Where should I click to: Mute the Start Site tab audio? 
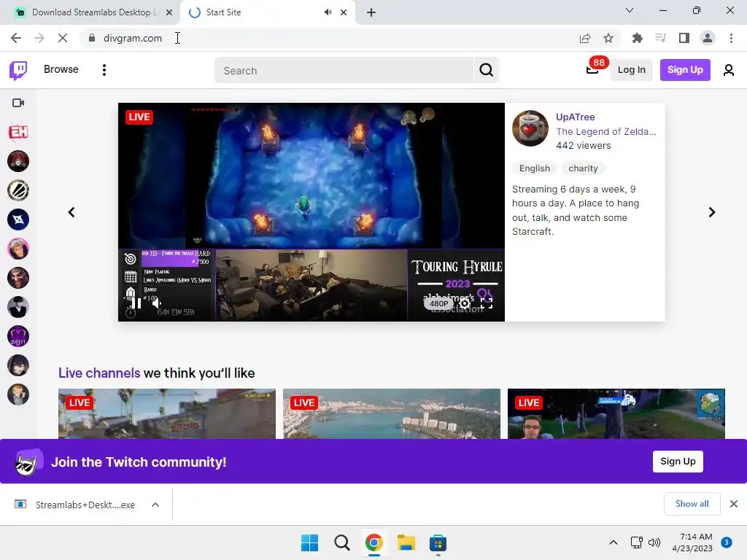click(x=328, y=12)
